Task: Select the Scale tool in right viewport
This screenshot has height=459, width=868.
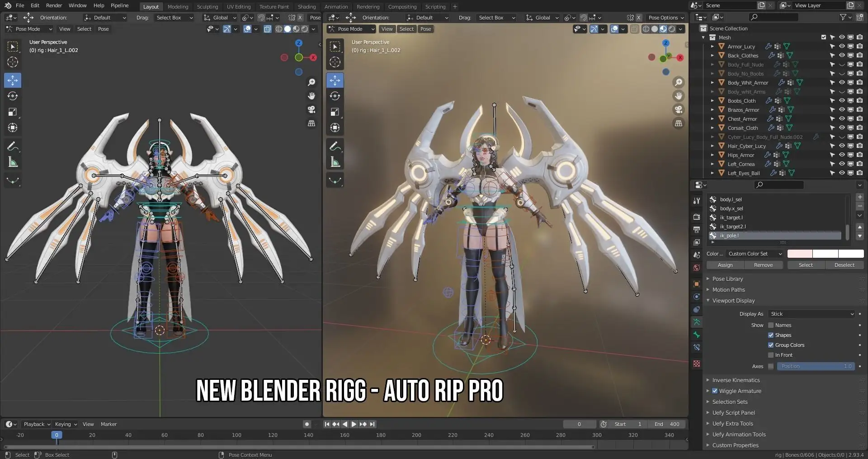Action: pos(335,112)
